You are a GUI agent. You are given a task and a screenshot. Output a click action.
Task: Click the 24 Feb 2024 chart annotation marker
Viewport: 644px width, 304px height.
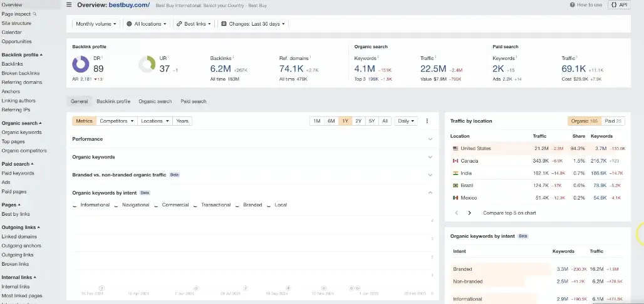tap(102, 288)
